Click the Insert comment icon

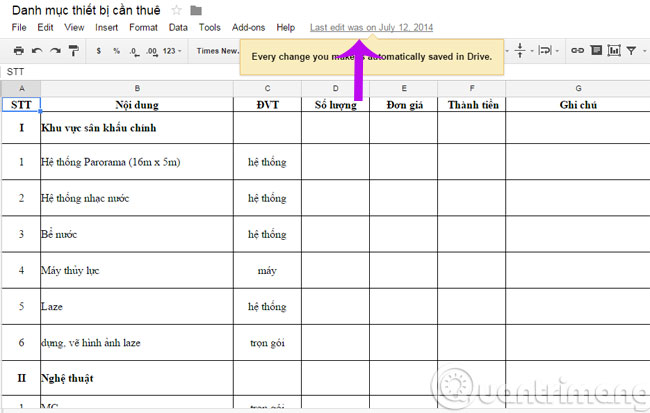(596, 51)
